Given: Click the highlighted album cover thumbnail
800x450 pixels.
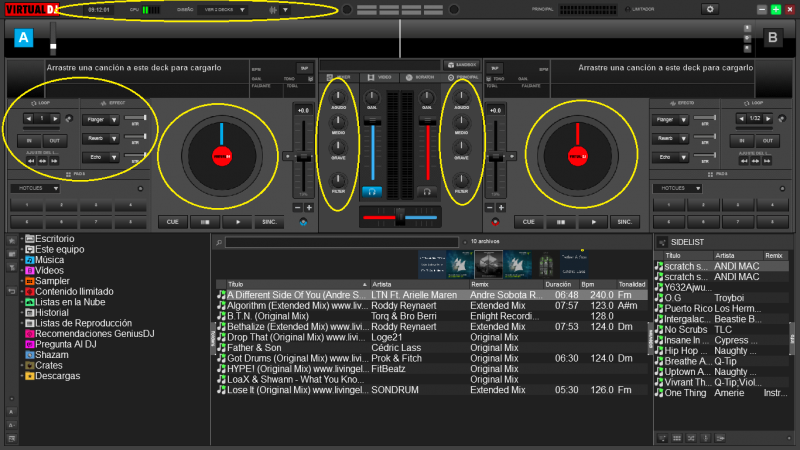Looking at the screenshot, I should point(488,264).
